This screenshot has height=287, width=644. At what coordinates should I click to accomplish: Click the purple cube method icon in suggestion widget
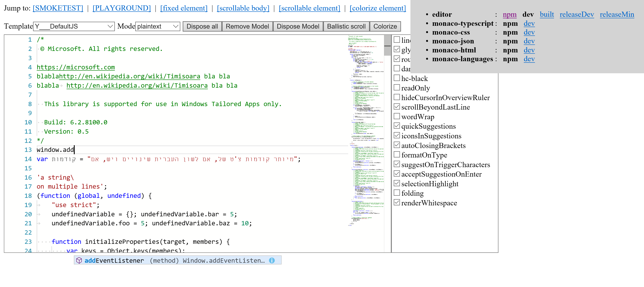(79, 260)
